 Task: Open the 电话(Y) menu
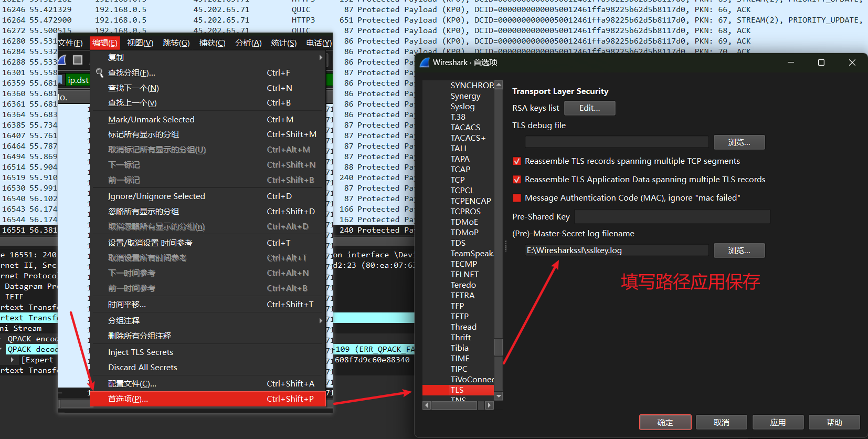[x=319, y=43]
